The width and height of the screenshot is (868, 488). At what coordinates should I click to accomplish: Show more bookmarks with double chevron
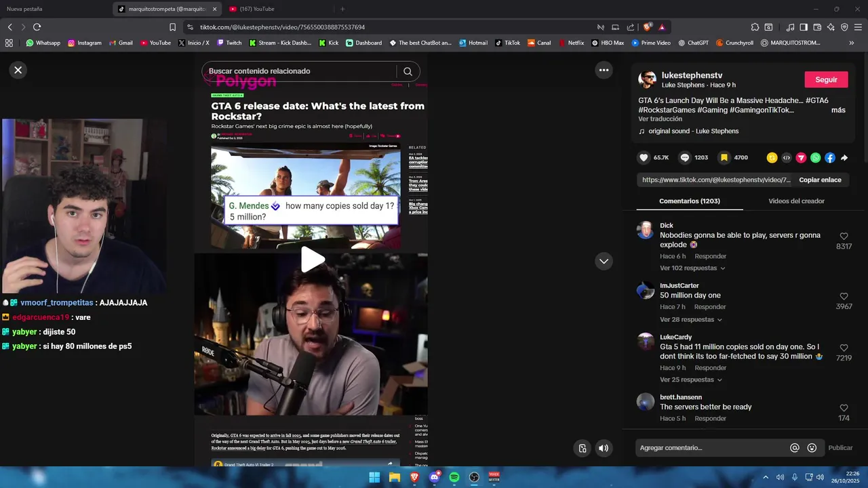[852, 43]
